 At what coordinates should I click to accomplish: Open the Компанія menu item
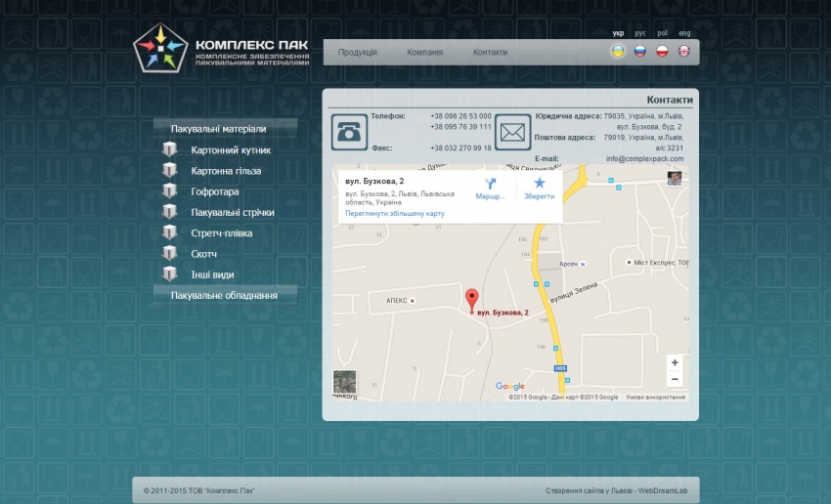425,53
